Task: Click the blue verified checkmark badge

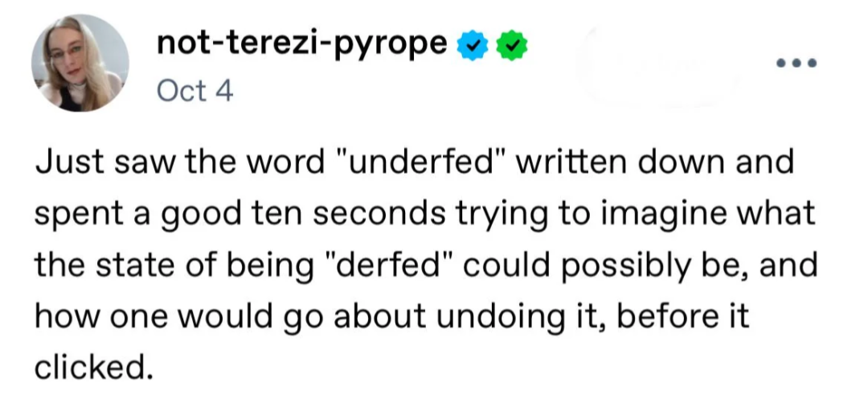Action: tap(473, 46)
